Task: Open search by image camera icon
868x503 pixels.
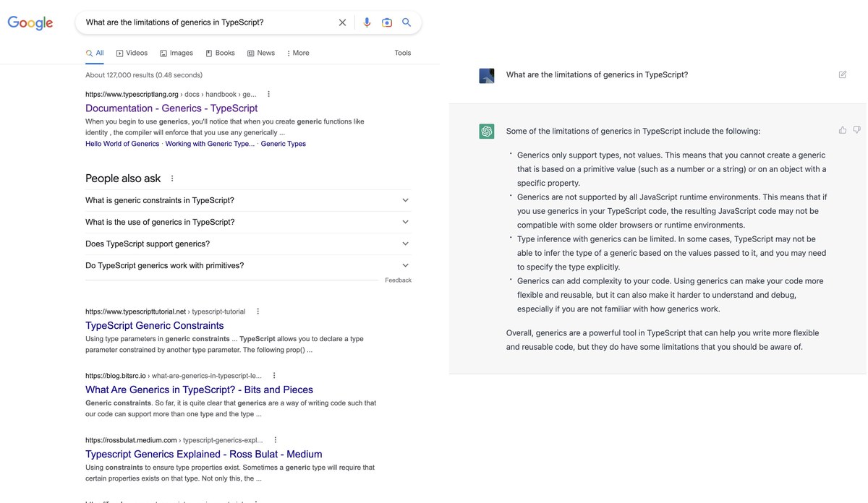Action: (387, 22)
